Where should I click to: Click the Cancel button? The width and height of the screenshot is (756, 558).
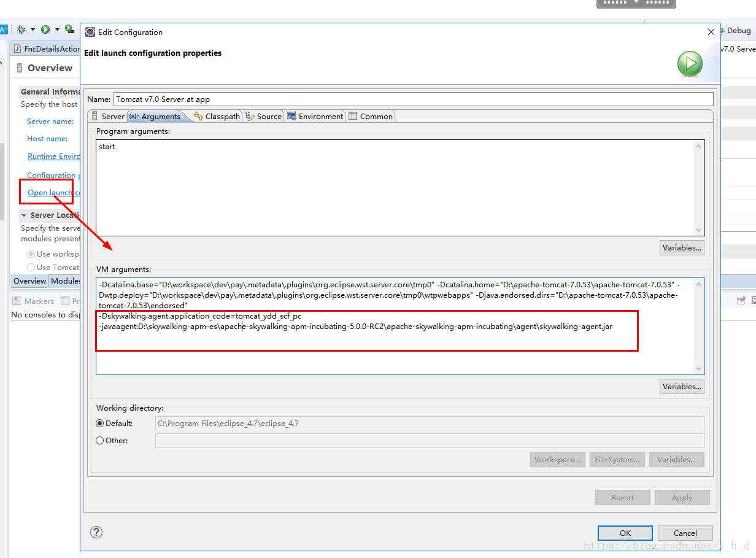[685, 533]
